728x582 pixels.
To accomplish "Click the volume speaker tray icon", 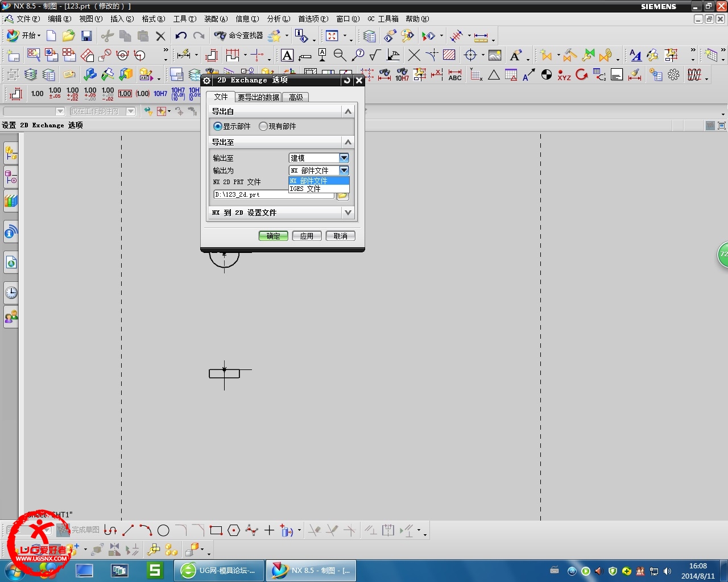I will tap(668, 571).
